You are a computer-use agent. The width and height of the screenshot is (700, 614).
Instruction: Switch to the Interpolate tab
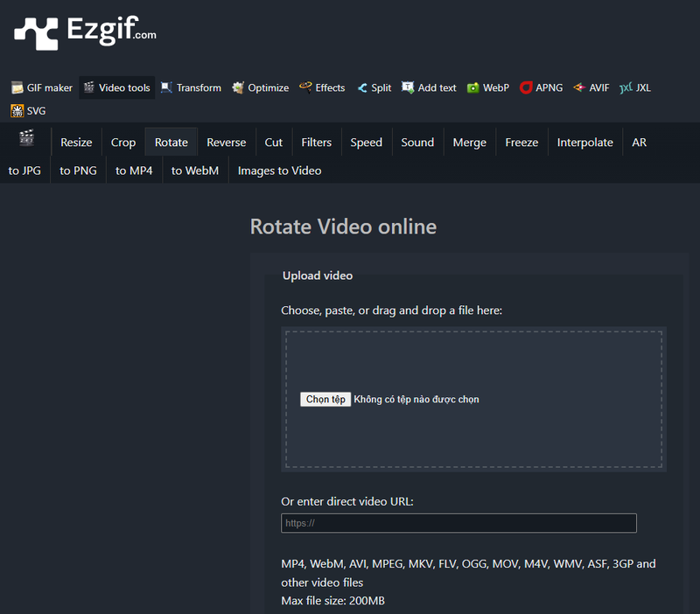coord(585,143)
